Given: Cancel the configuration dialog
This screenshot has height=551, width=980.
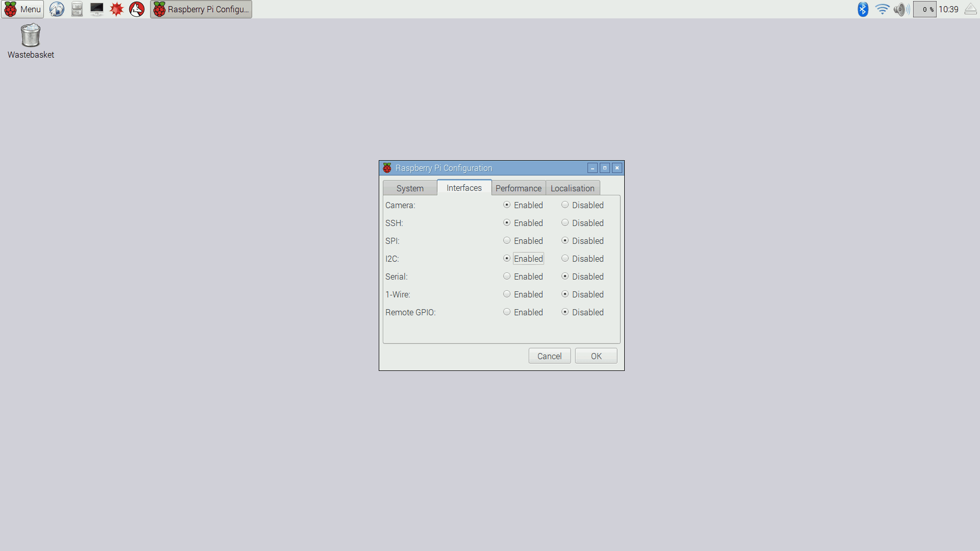Looking at the screenshot, I should [549, 356].
